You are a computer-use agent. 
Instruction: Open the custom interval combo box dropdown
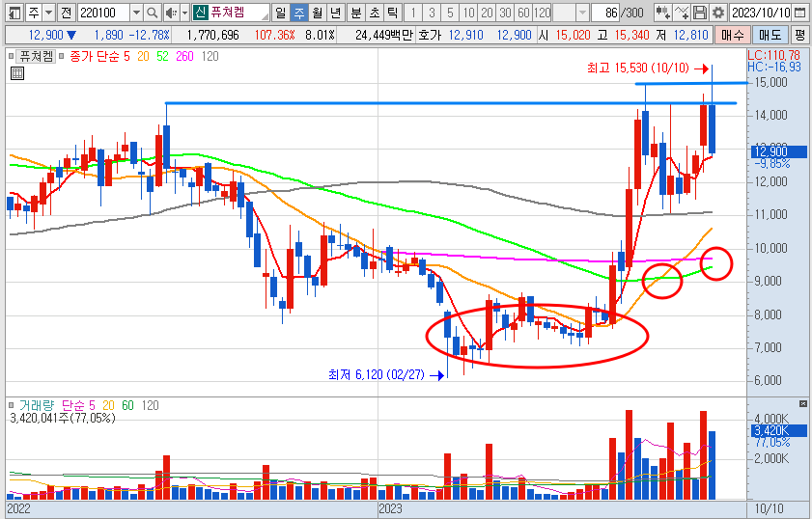[x=582, y=13]
